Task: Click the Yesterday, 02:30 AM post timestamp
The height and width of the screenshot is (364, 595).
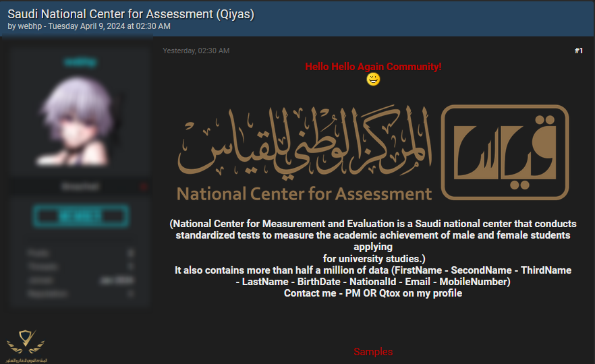Action: 196,51
